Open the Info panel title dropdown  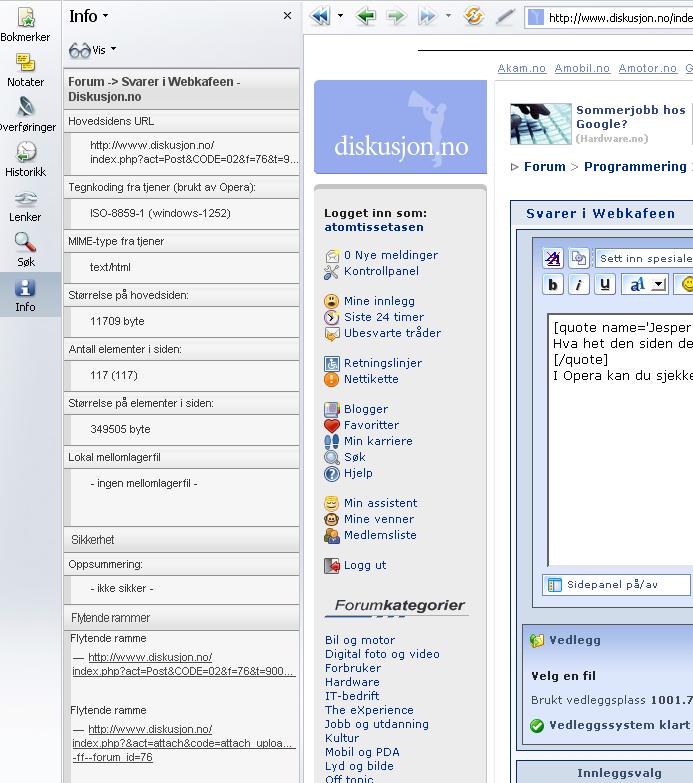pyautogui.click(x=105, y=16)
